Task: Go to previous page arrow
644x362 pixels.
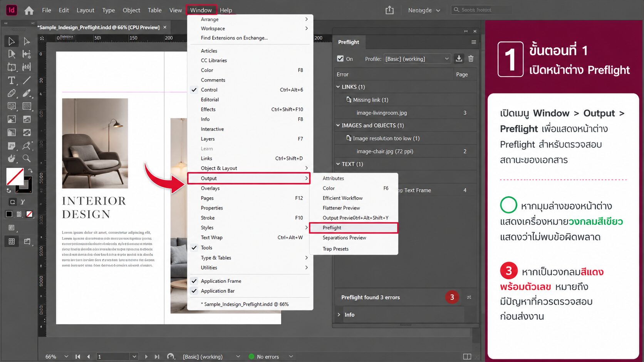Action: pos(89,357)
